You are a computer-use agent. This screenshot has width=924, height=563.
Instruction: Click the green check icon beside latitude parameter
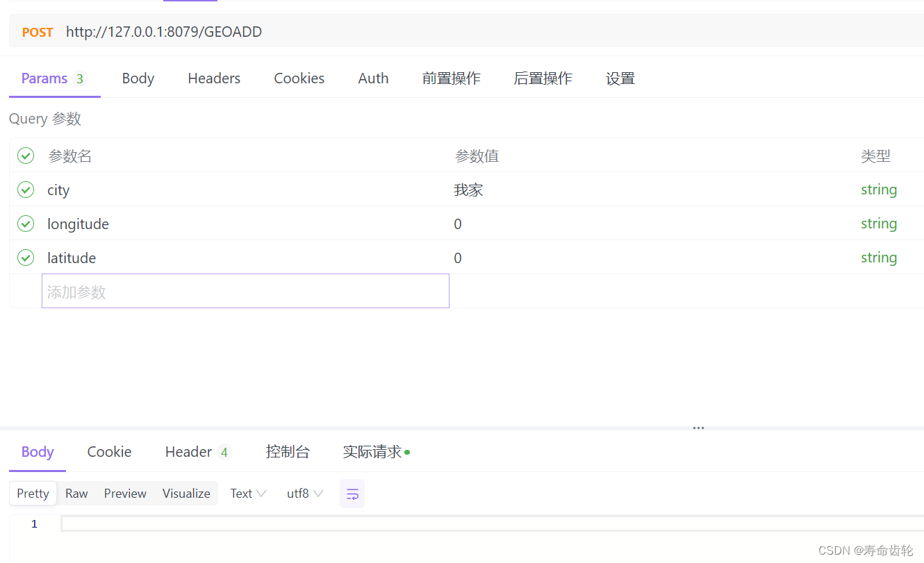click(x=26, y=258)
